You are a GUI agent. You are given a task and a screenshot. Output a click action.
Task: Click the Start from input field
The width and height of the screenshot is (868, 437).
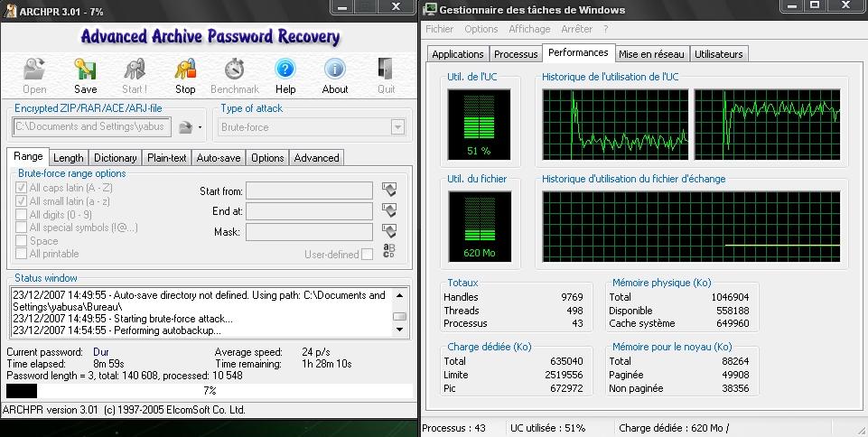[x=310, y=191]
